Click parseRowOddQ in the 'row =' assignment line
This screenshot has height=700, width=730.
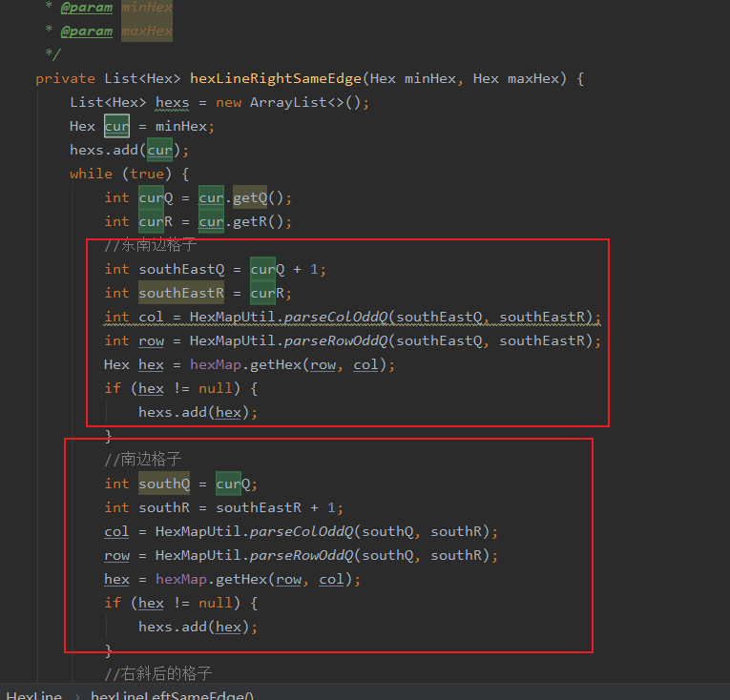302,555
